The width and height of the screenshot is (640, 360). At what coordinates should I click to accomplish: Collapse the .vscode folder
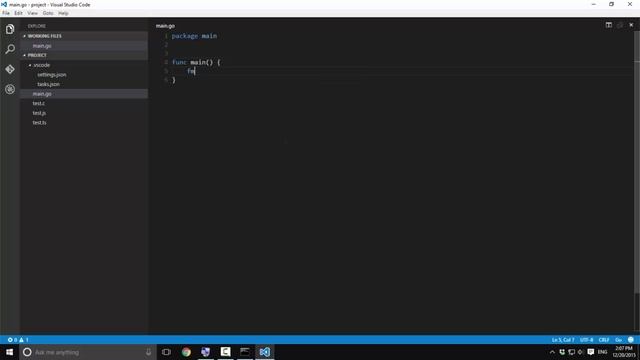30,65
